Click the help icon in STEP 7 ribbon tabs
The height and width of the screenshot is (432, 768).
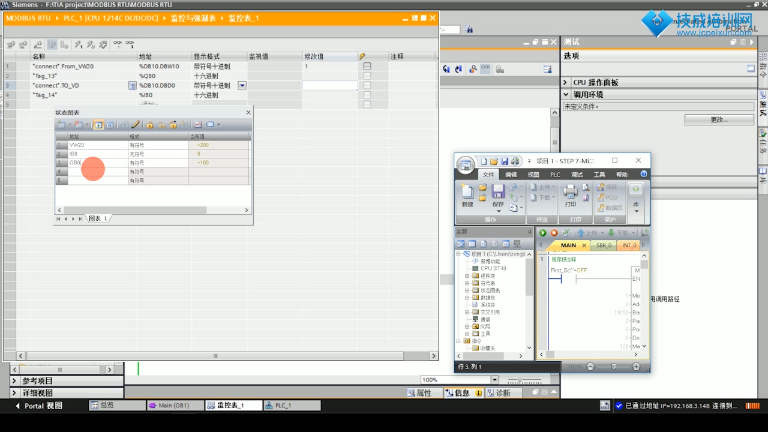click(x=644, y=174)
